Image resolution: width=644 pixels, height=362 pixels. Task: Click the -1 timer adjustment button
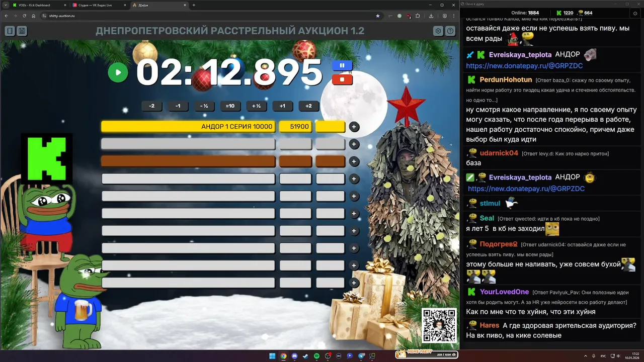point(178,106)
